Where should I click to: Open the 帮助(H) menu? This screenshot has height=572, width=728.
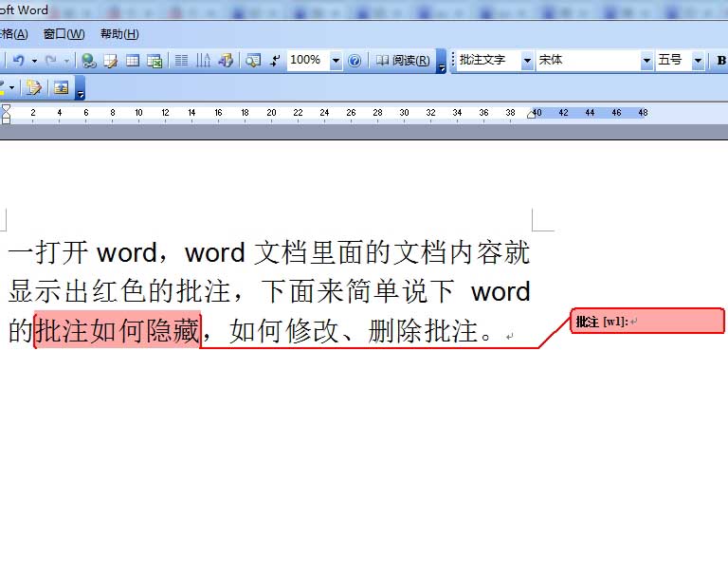119,34
